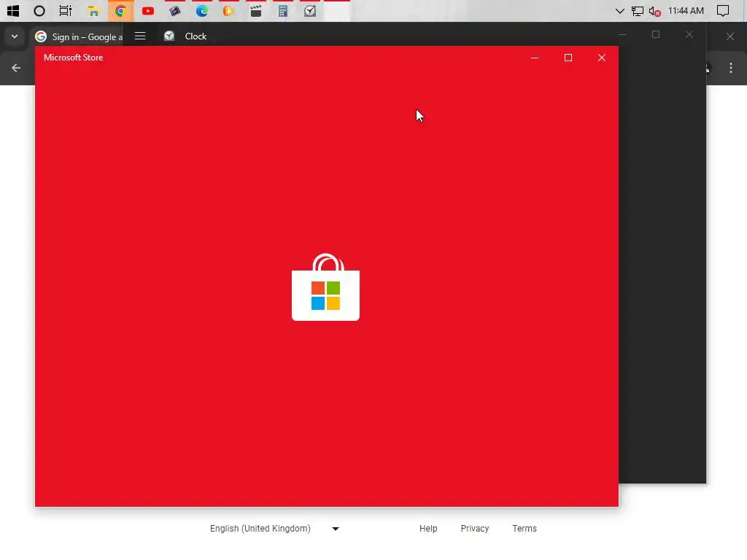The image size is (747, 560).
Task: Close the Chrome browser window
Action: point(729,36)
